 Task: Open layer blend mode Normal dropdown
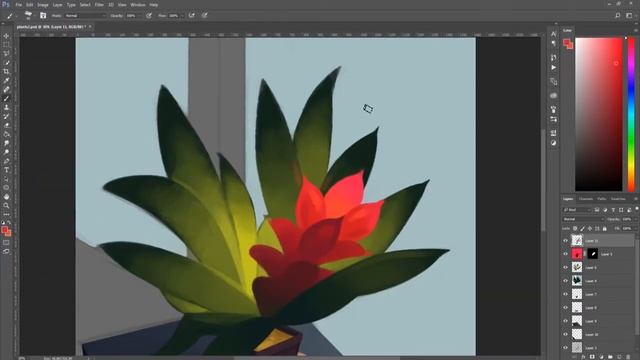[583, 219]
